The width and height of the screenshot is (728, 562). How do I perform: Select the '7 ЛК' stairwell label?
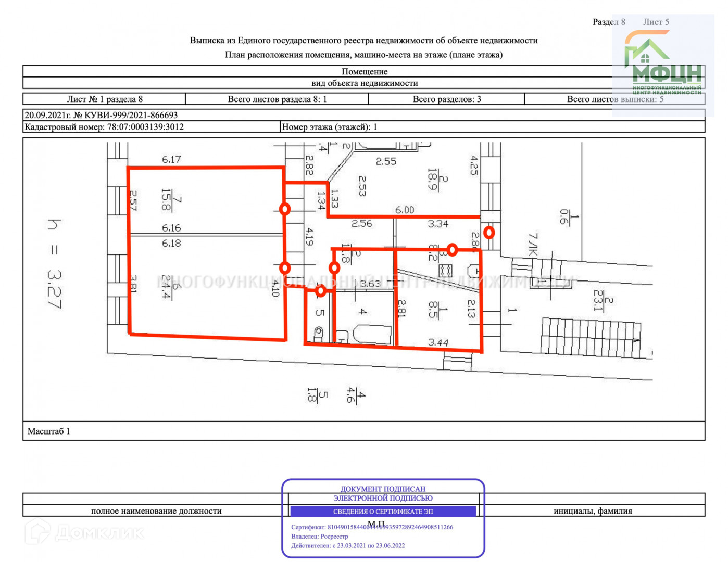pyautogui.click(x=533, y=244)
